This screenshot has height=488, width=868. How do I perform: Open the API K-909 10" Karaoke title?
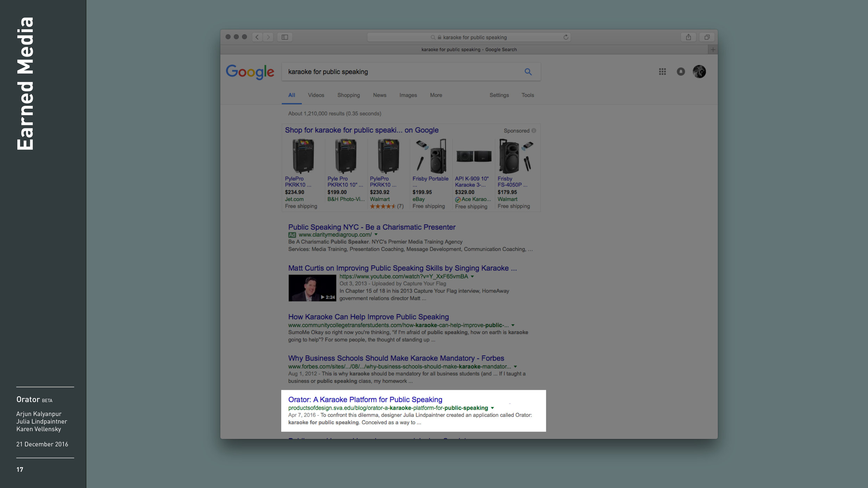pyautogui.click(x=471, y=182)
